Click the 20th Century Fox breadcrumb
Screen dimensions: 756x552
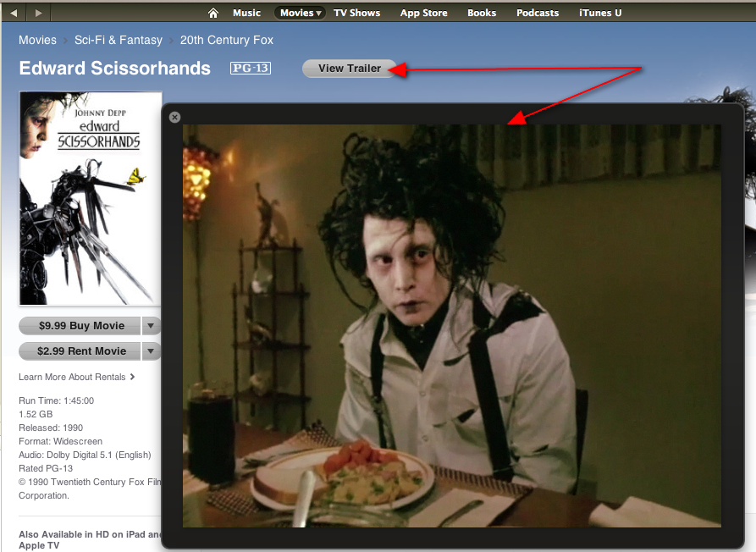227,40
